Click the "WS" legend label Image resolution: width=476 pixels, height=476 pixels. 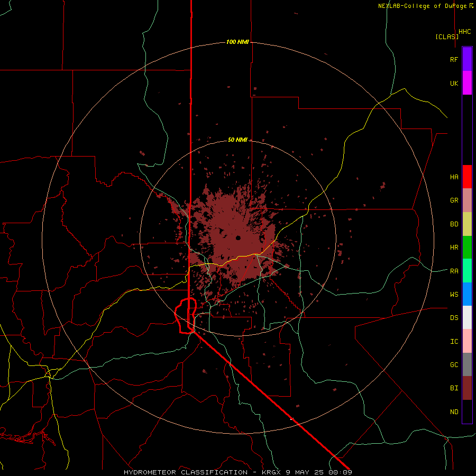click(x=454, y=294)
